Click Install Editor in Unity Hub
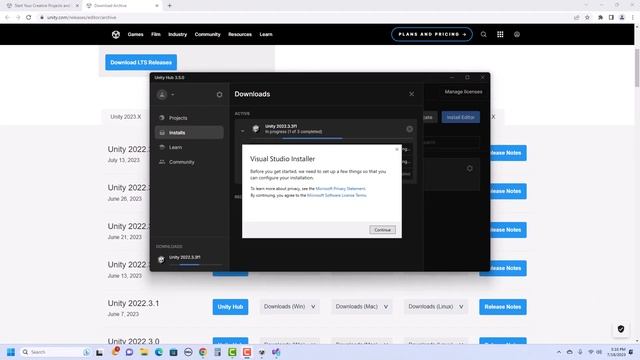 pyautogui.click(x=460, y=117)
